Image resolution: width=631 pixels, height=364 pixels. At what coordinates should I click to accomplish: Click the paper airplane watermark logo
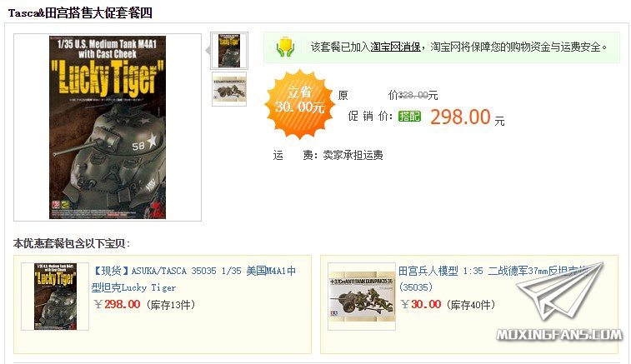(561, 290)
